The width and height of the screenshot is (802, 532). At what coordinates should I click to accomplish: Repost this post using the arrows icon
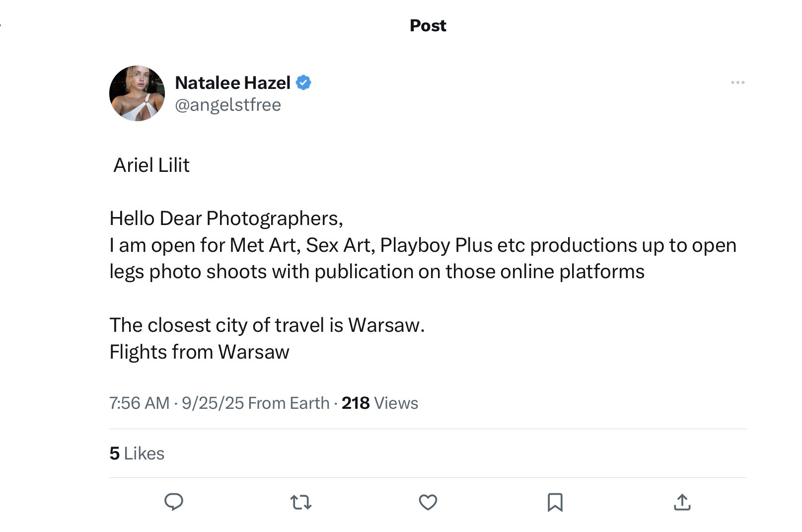[301, 502]
